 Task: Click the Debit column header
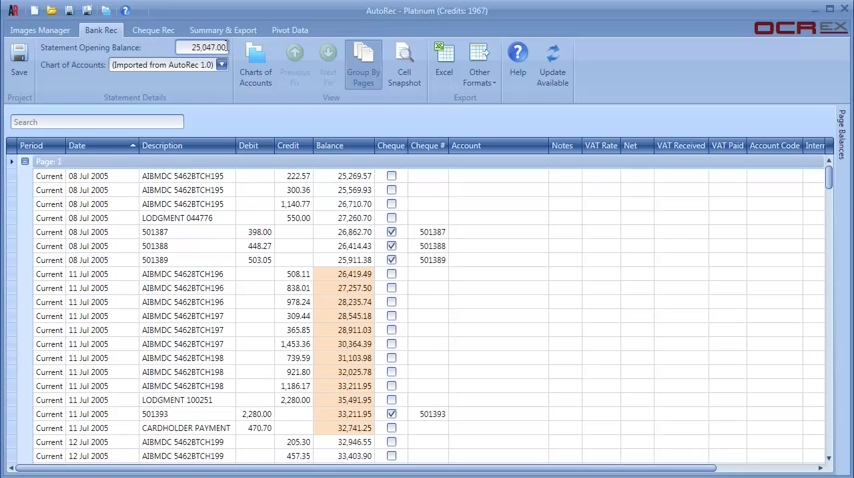[255, 145]
